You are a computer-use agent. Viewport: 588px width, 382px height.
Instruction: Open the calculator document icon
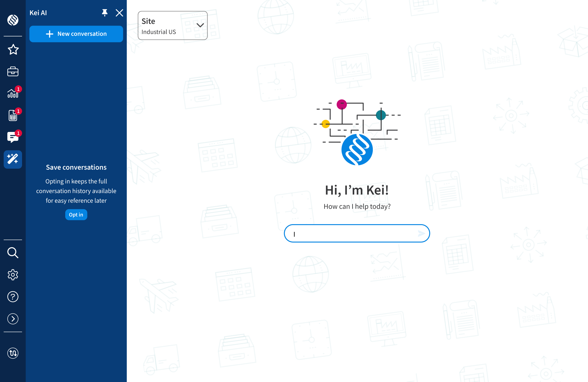[13, 115]
